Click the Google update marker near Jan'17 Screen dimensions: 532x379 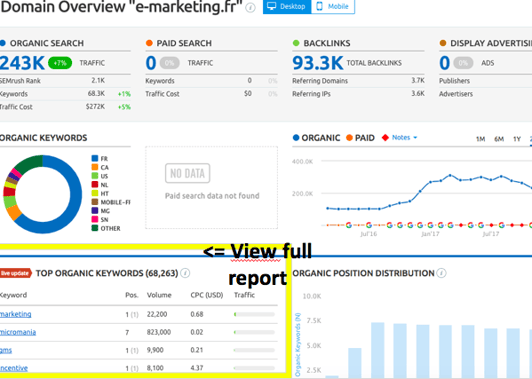(x=430, y=225)
